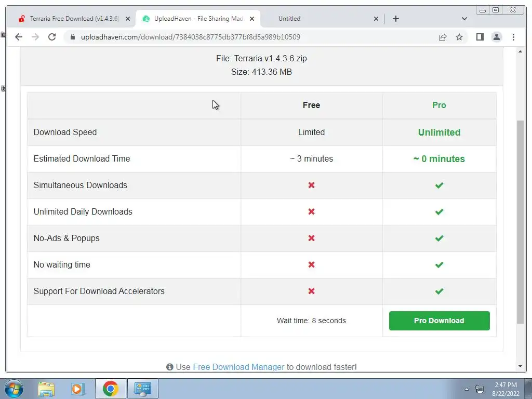The width and height of the screenshot is (532, 399).
Task: Click the info icon before Use Free Download Manager
Action: 170,367
